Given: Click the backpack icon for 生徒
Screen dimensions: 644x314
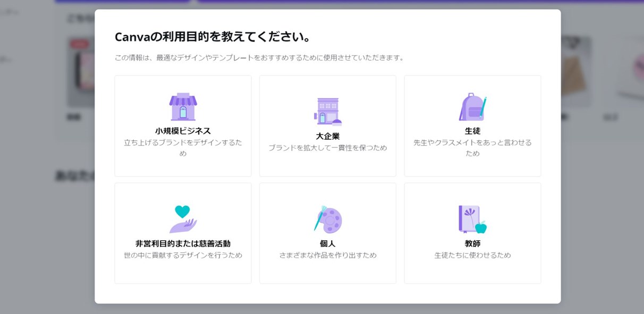Looking at the screenshot, I should [x=472, y=107].
